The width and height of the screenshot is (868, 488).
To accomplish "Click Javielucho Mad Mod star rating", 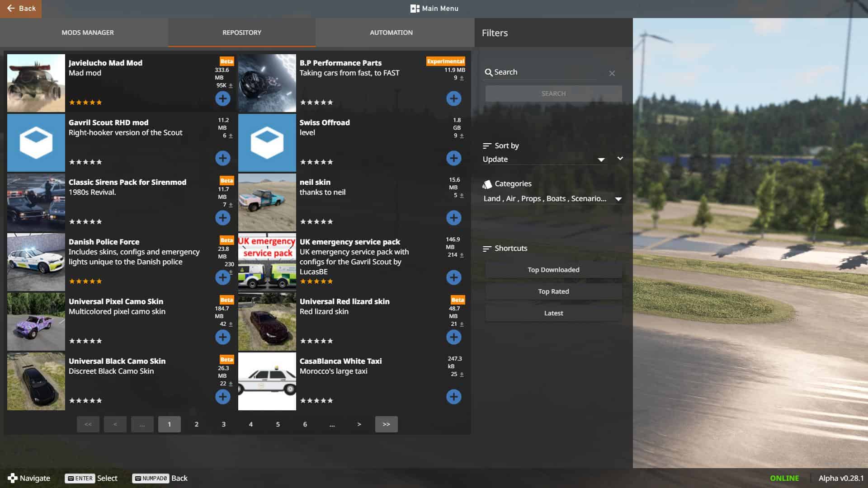I will coord(85,103).
